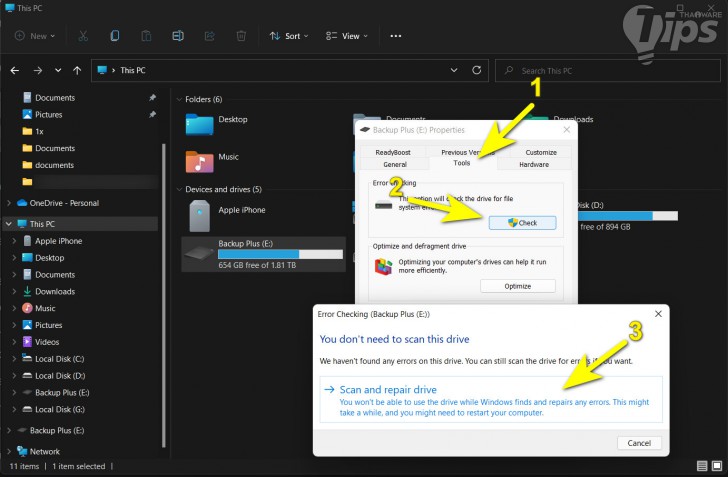Collapse the Folders (6) group
This screenshot has height=477, width=728.
[179, 99]
